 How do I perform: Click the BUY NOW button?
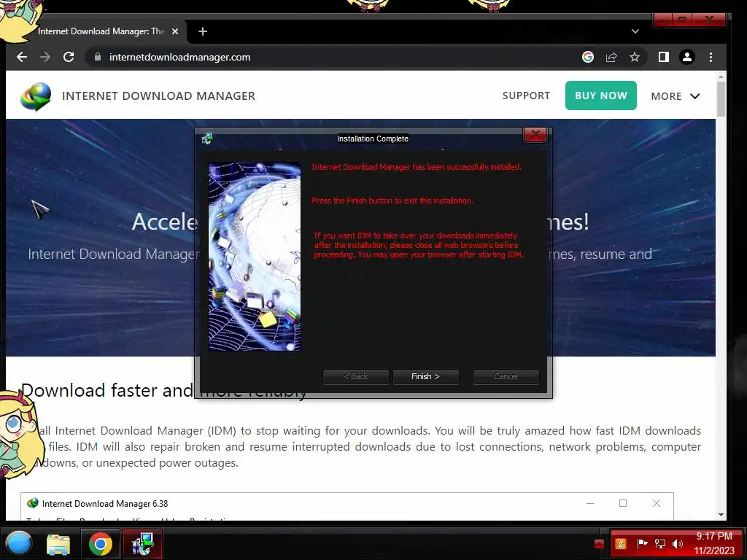click(601, 96)
